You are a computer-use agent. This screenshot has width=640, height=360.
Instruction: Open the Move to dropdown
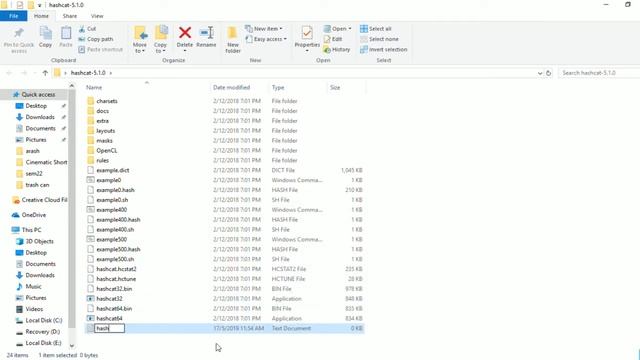point(140,40)
